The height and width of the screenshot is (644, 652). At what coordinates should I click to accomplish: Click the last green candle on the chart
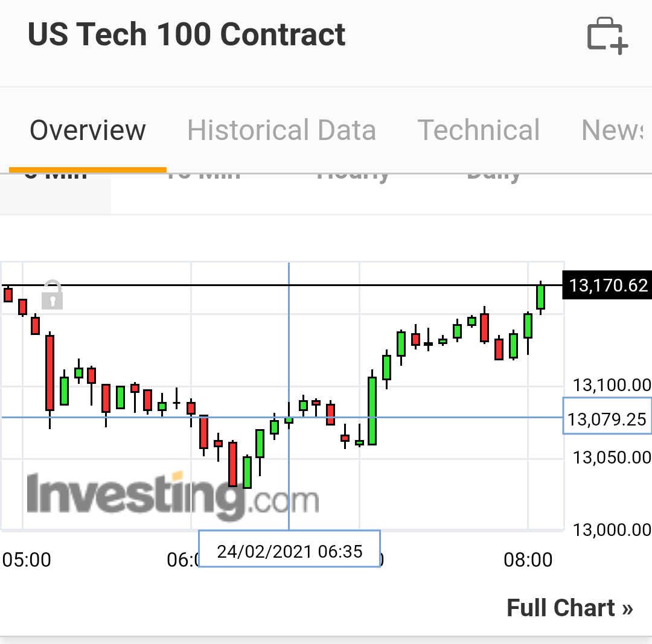[541, 297]
